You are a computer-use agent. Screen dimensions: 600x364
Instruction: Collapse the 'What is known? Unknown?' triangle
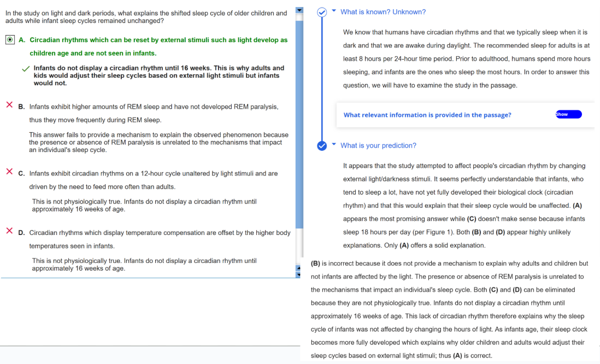point(334,11)
